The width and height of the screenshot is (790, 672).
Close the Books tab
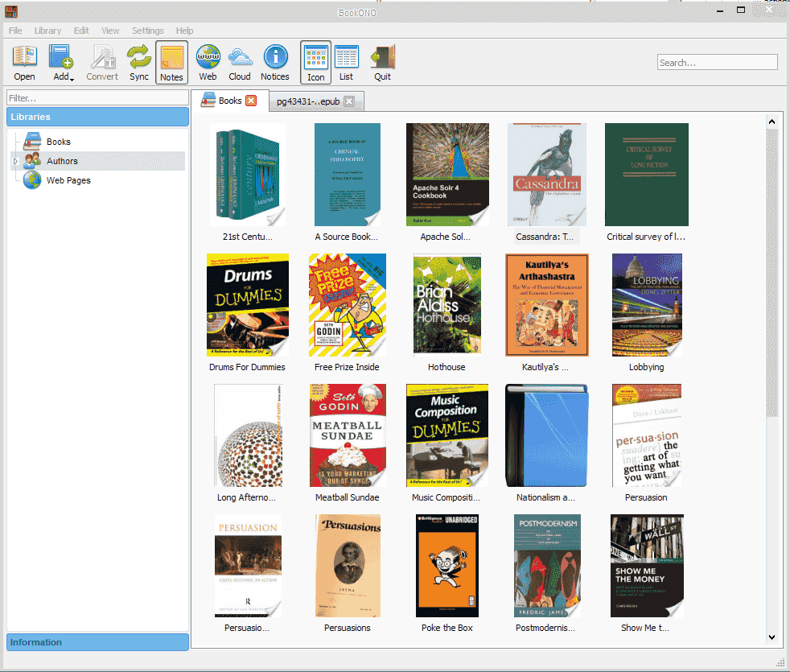pyautogui.click(x=251, y=101)
